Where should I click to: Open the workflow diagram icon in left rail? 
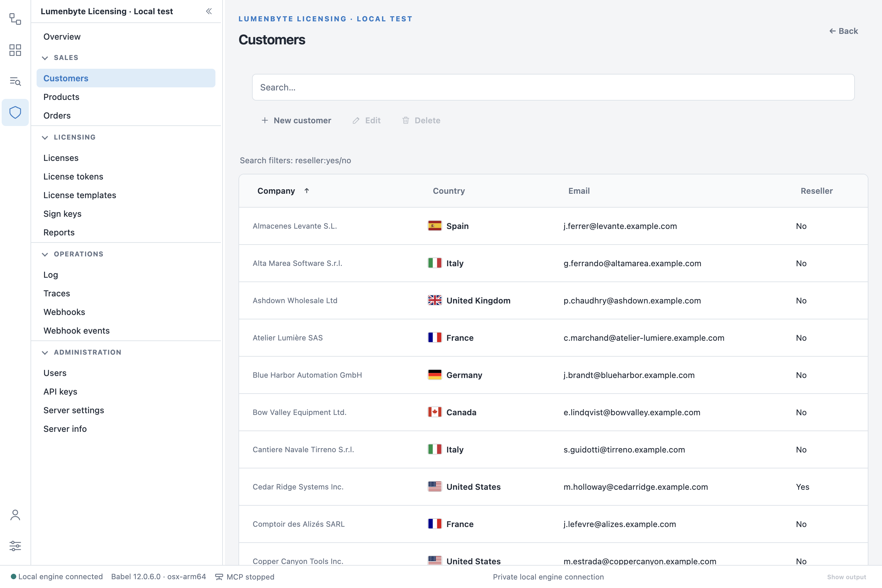click(x=15, y=19)
